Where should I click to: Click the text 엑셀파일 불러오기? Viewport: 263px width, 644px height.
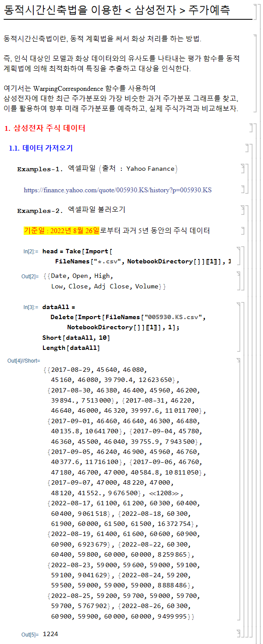click(96, 210)
